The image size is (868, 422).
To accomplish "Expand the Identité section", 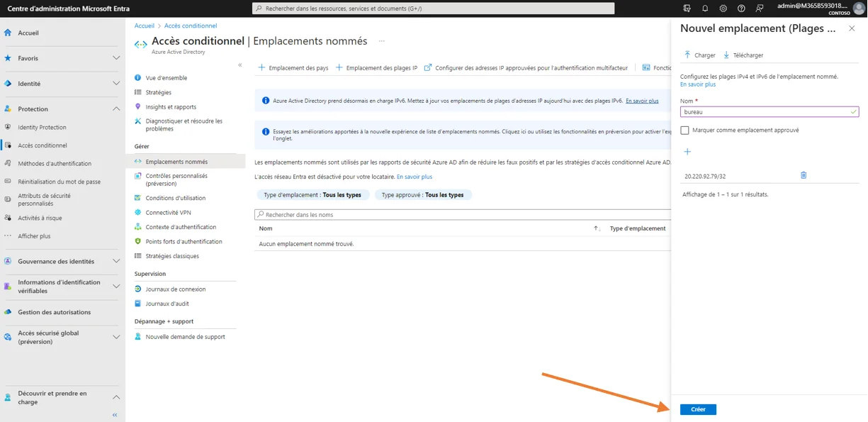I will 116,83.
